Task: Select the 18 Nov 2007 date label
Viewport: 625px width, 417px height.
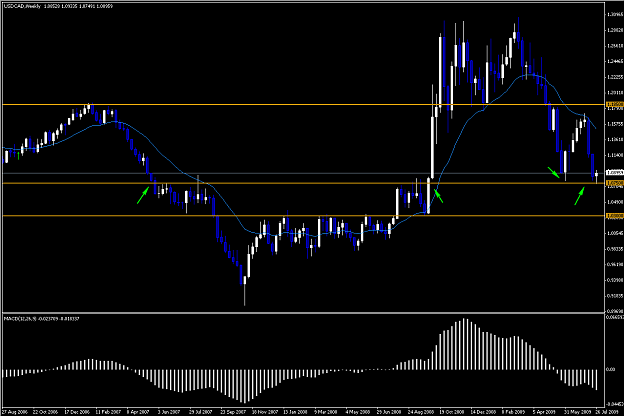Action: point(265,411)
